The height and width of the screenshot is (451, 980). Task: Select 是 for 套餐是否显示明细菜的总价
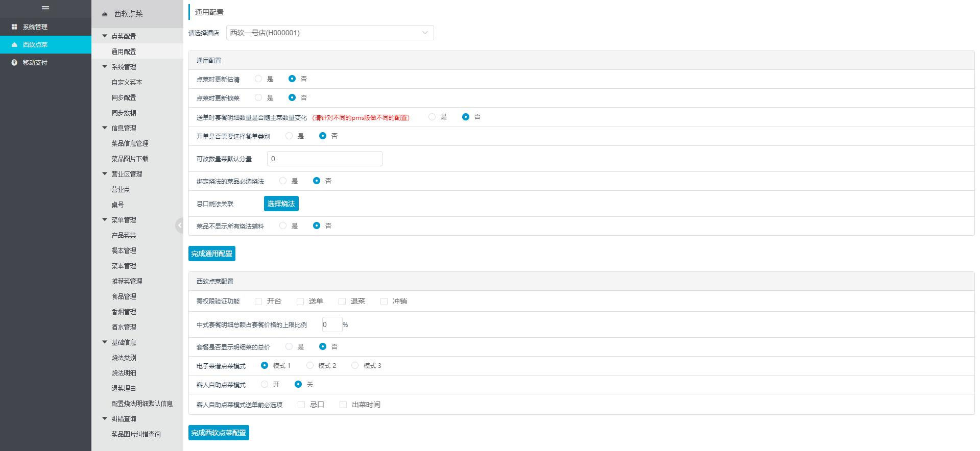tap(289, 346)
